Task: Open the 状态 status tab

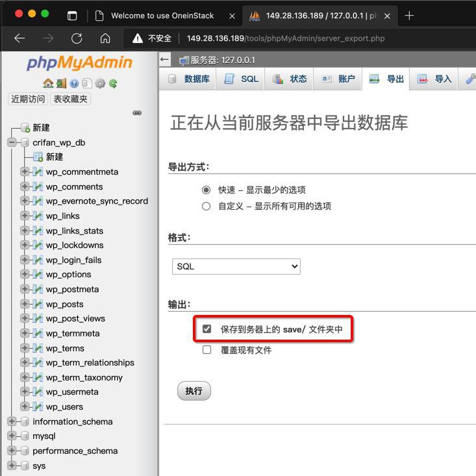Action: click(x=290, y=79)
